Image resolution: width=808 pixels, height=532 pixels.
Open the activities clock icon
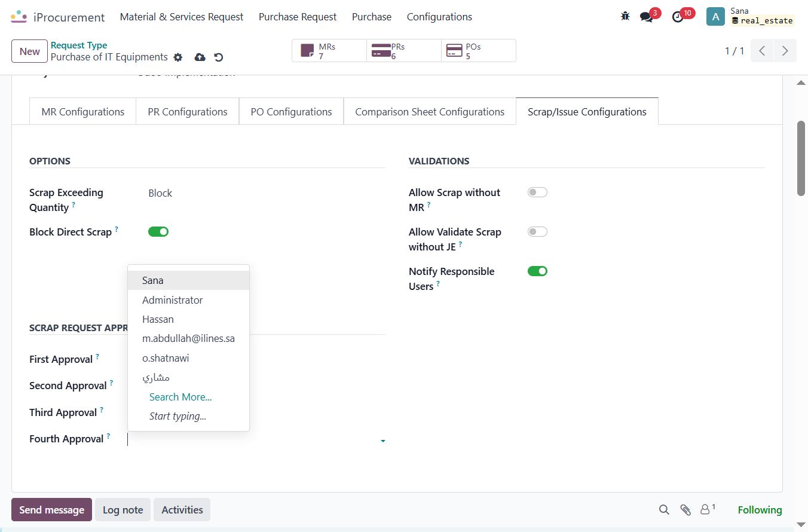tap(678, 17)
